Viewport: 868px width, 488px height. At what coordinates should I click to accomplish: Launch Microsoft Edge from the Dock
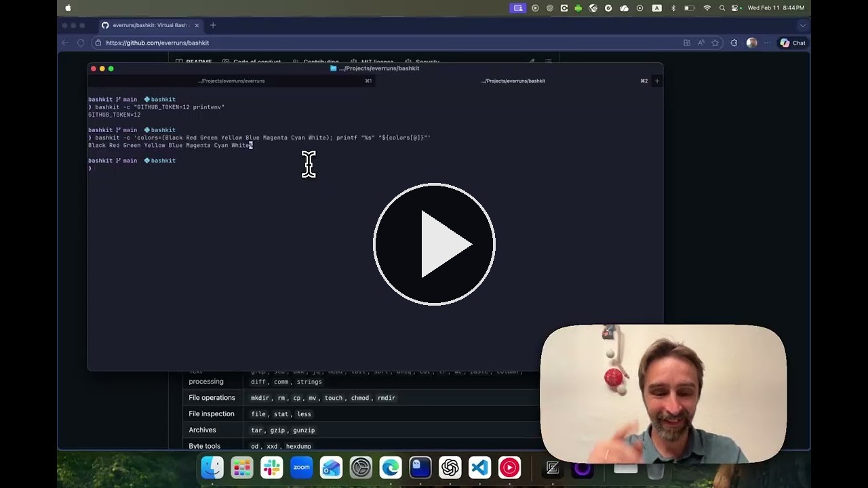point(391,468)
